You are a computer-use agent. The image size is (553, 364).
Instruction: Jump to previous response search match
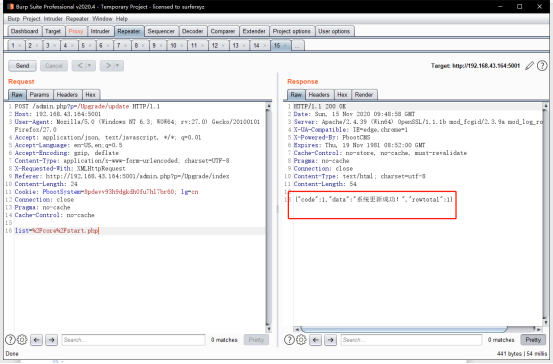[x=316, y=340]
